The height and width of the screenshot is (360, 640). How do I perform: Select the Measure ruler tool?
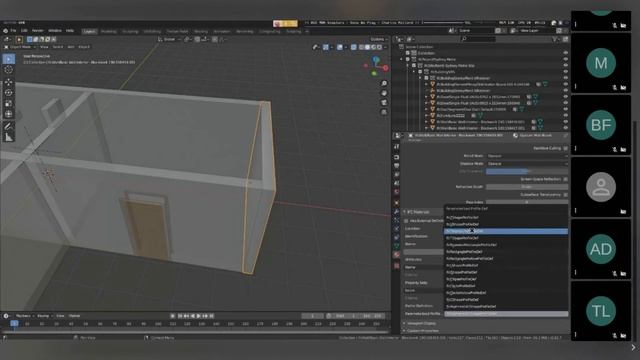click(x=9, y=137)
